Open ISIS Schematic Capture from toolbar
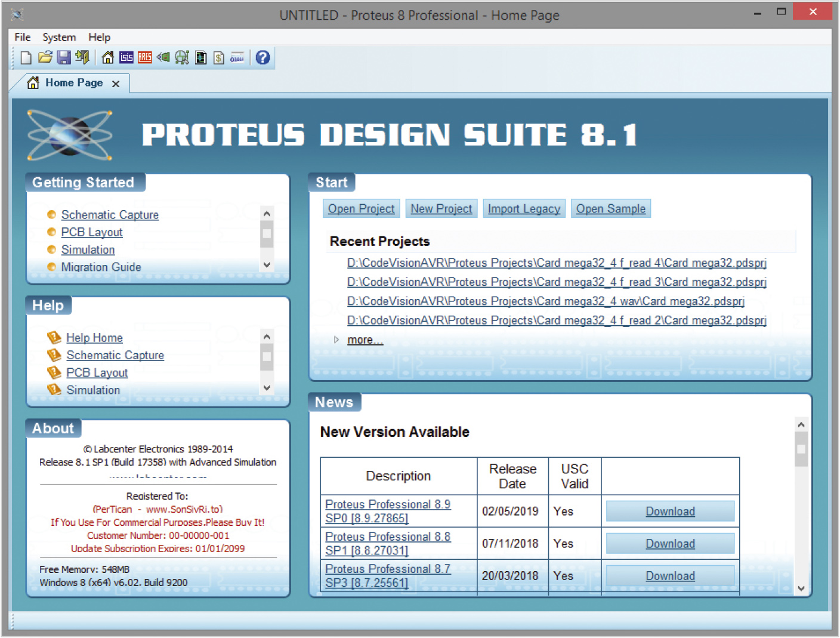Image resolution: width=840 pixels, height=638 pixels. click(126, 58)
